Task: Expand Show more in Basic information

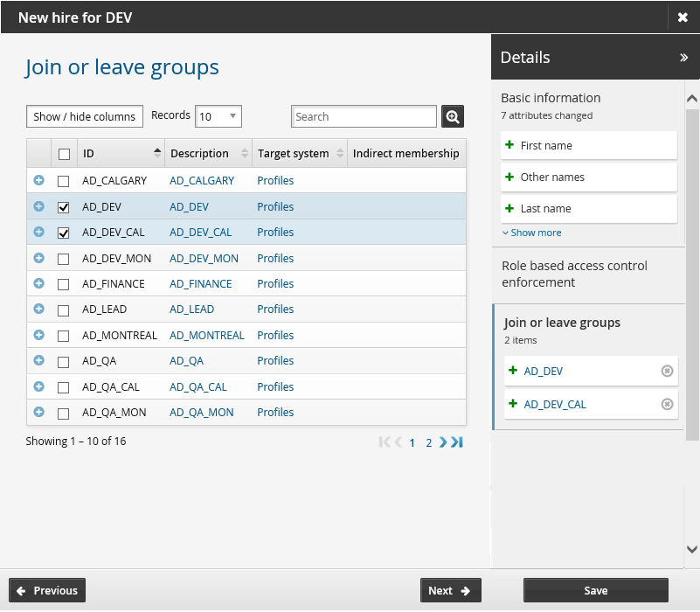Action: click(x=531, y=233)
